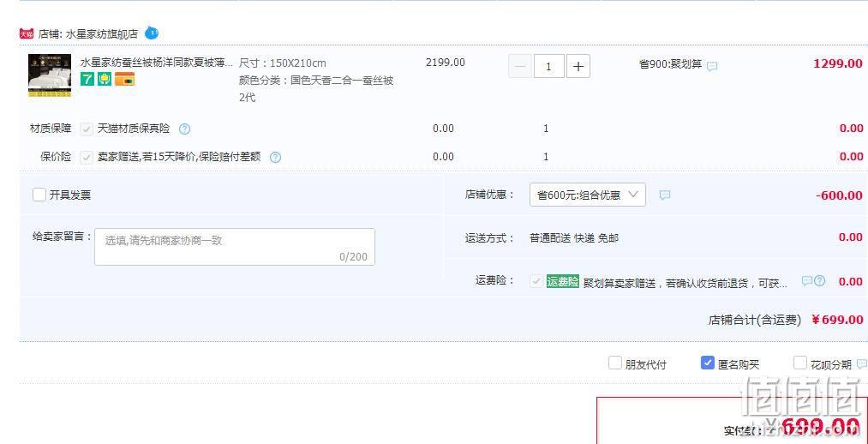This screenshot has height=444, width=868.
Task: Click the help icon next to 天猫材质保真险
Action: (x=185, y=129)
